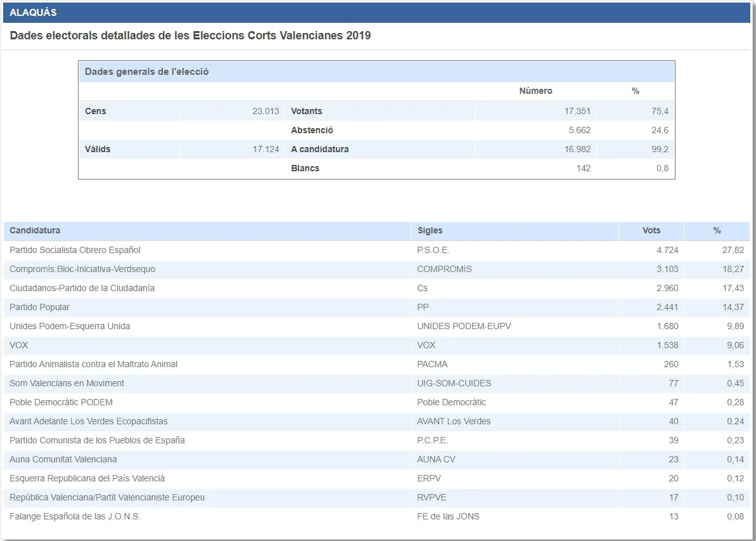
Task: Click the 'Vots' column header
Action: 651,230
